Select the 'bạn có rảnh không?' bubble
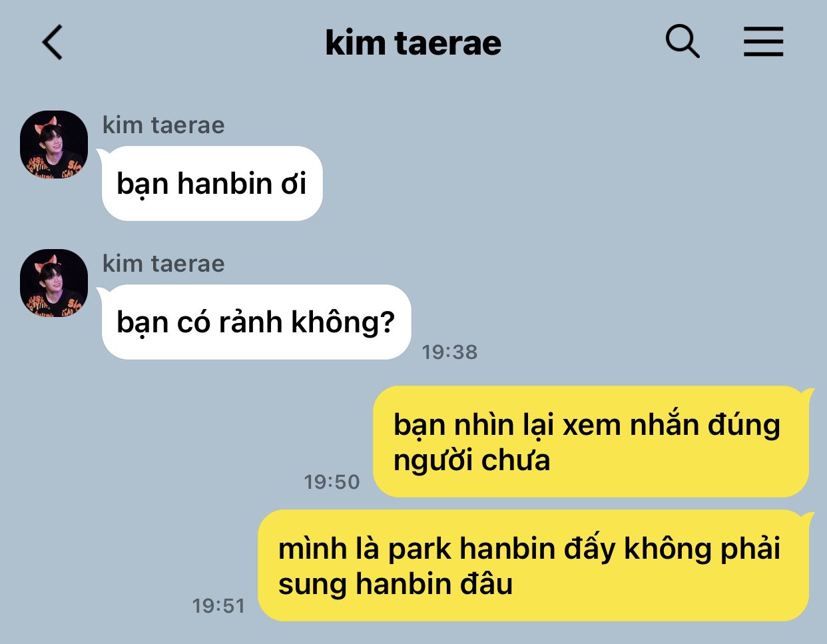Screen dimensions: 827x644 coord(256,322)
